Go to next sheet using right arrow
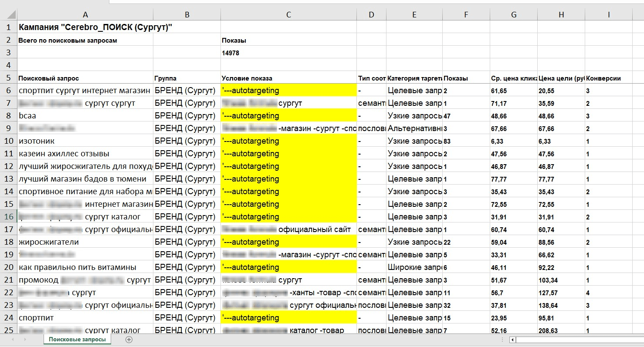The image size is (644, 347). click(24, 339)
